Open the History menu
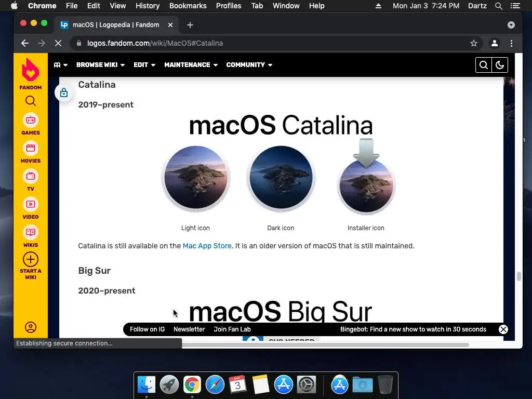This screenshot has height=399, width=532. [148, 6]
